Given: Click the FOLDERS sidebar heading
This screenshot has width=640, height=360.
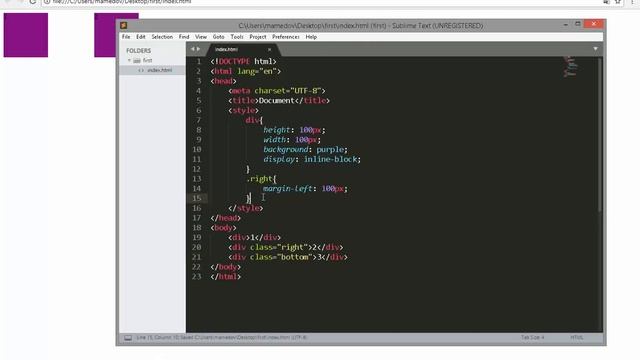Looking at the screenshot, I should click(x=138, y=51).
